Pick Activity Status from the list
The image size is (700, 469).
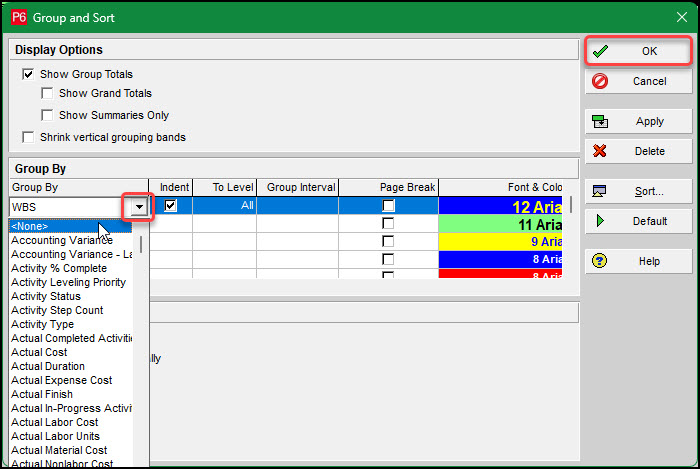71,296
